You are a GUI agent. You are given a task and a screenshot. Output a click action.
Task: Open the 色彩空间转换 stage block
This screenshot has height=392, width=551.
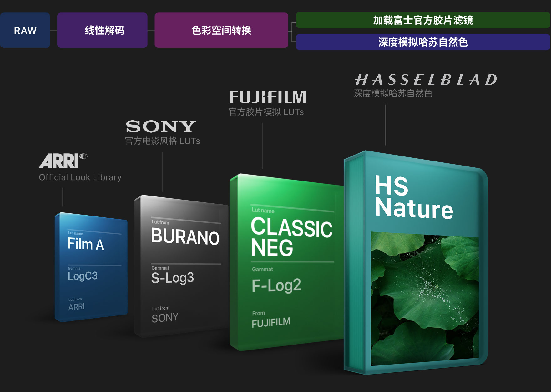pyautogui.click(x=221, y=30)
